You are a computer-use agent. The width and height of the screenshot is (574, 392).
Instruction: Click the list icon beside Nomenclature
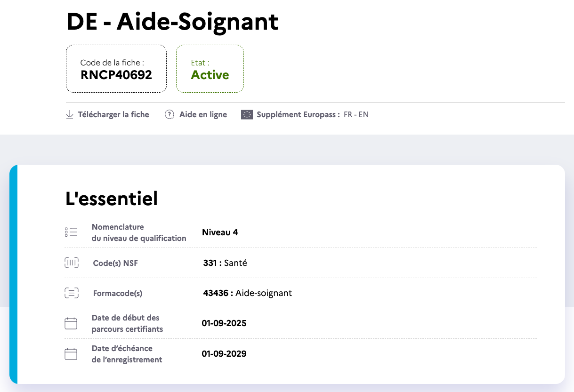(71, 232)
